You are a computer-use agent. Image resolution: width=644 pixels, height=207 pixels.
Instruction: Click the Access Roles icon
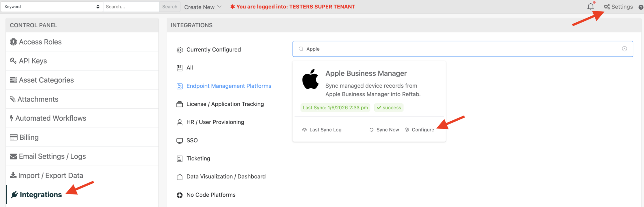(x=13, y=42)
